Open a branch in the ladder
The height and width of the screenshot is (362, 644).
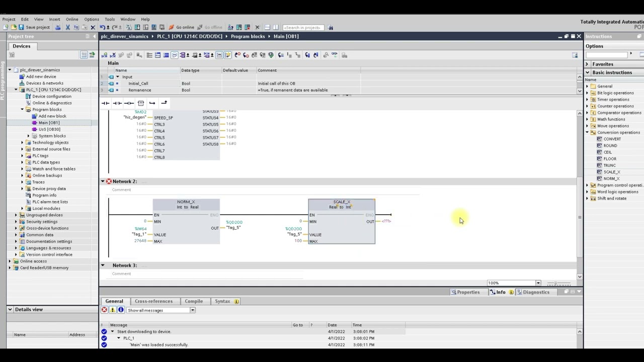coord(152,103)
